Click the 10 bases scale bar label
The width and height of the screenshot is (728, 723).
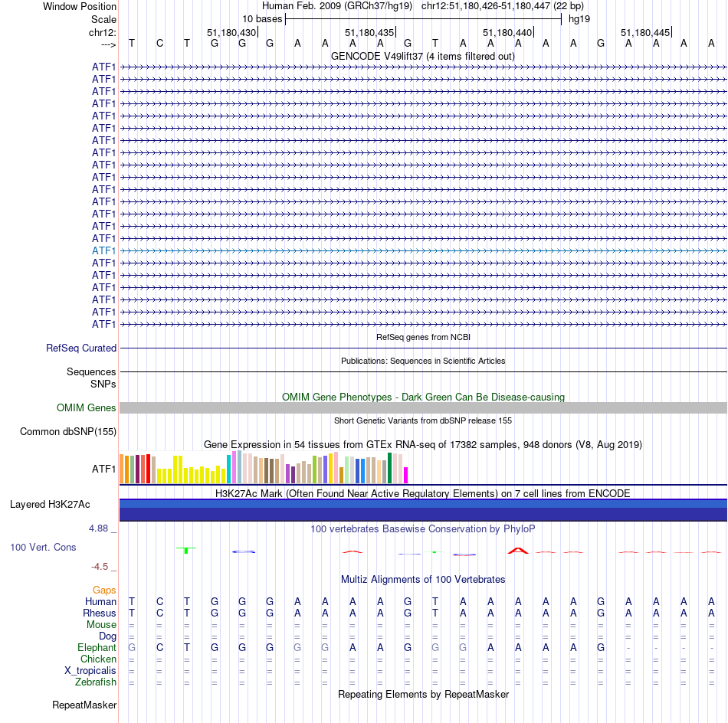pyautogui.click(x=262, y=19)
